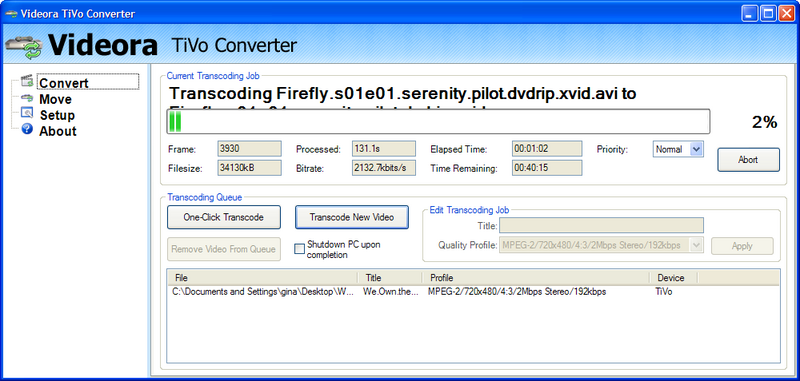The width and height of the screenshot is (800, 381).
Task: Click the Convert clapperboard icon in sidebar
Action: (27, 82)
